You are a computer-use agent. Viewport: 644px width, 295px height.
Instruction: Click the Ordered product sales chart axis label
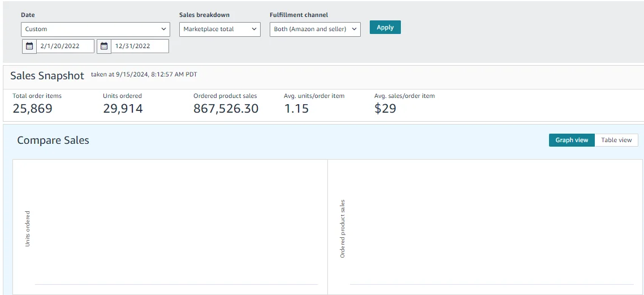(x=343, y=229)
